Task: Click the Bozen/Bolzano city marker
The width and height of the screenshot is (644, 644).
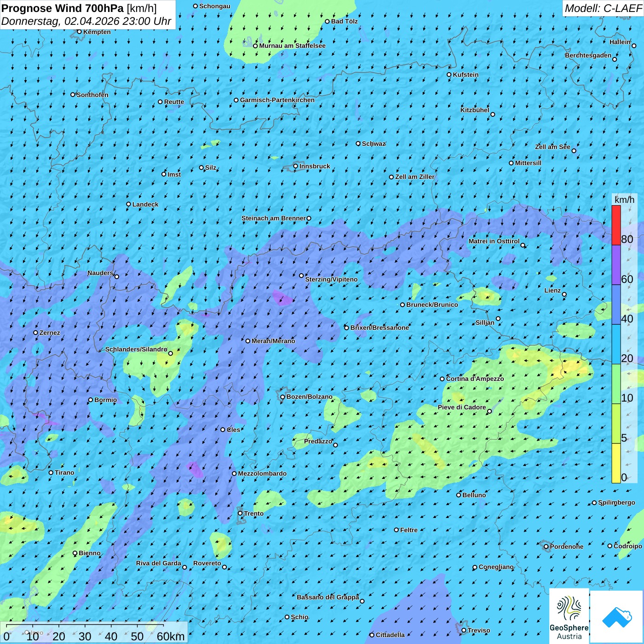Action: [x=283, y=397]
